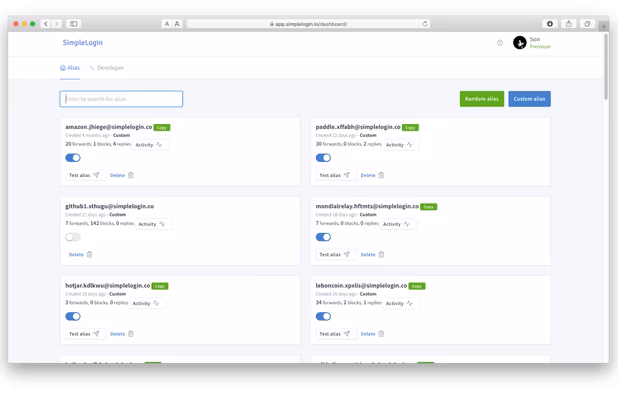Screen dimensions: 618x394
Task: Send Test alias for mondialrelay.hftmts
Action: [x=335, y=255]
